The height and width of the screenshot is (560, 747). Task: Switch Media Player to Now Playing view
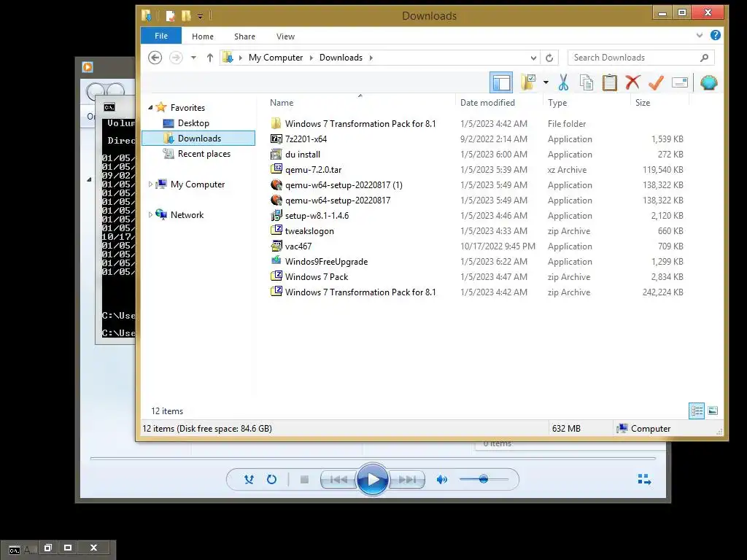[x=644, y=480]
